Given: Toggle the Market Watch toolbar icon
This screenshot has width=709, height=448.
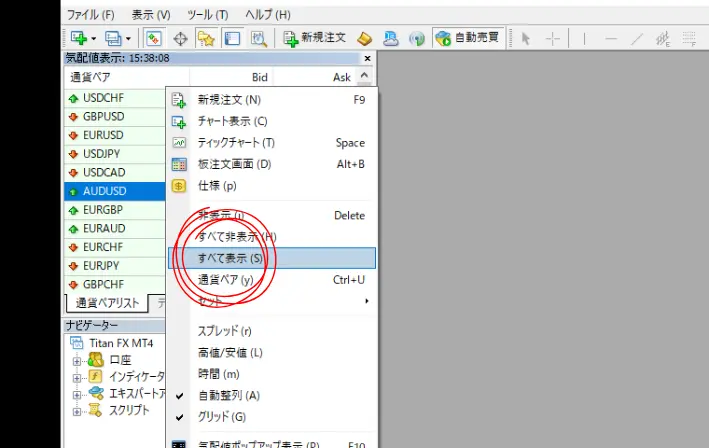Looking at the screenshot, I should [x=154, y=39].
